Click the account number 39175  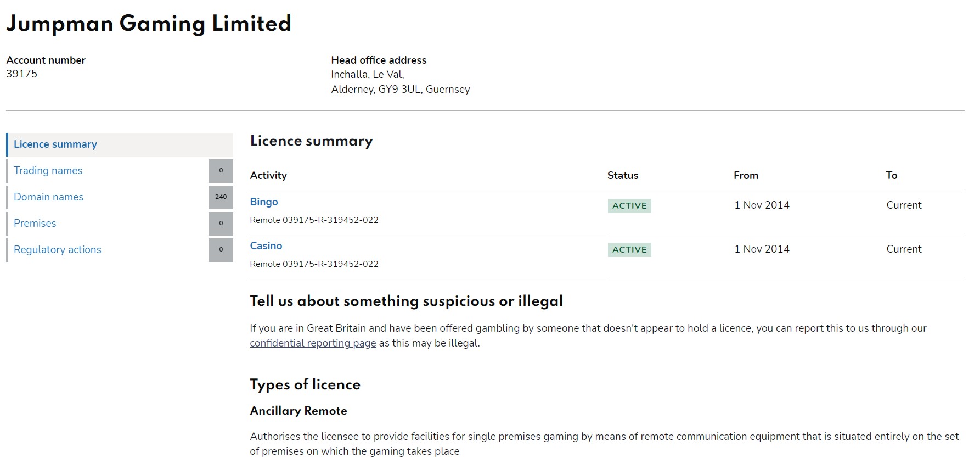pos(22,74)
